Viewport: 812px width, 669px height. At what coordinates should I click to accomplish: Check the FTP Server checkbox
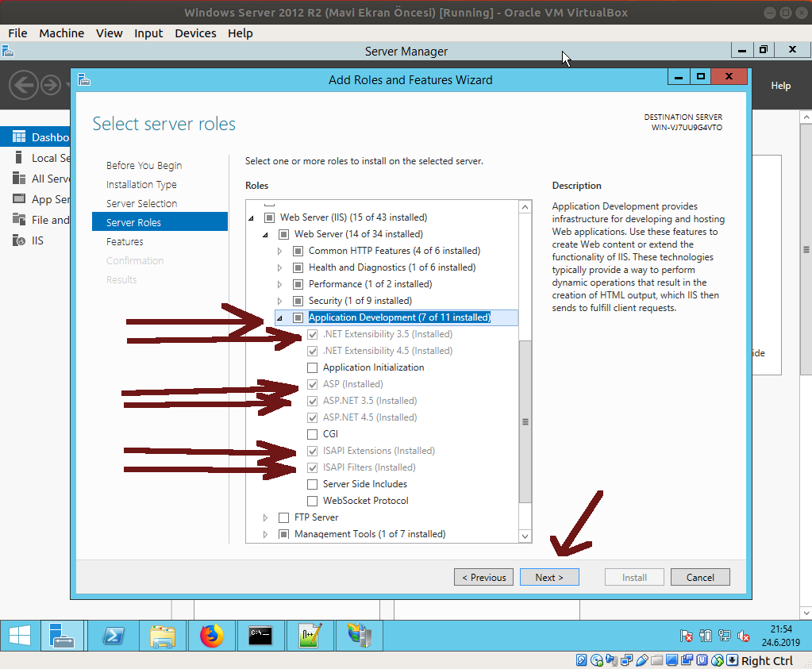pos(284,517)
